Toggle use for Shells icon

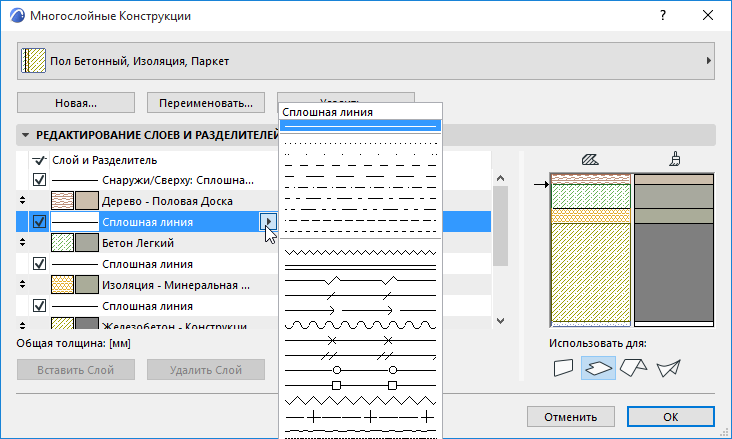pyautogui.click(x=667, y=369)
